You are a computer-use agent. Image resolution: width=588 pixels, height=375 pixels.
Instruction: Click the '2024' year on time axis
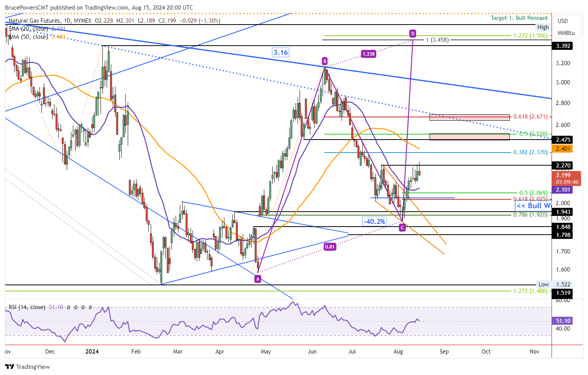[92, 352]
